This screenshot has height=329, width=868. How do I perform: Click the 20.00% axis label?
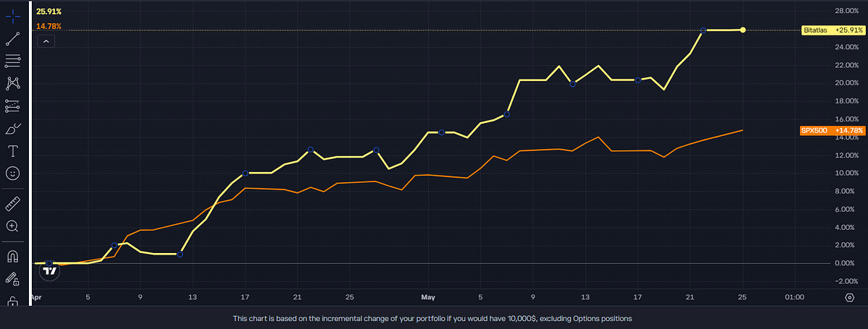tap(846, 82)
